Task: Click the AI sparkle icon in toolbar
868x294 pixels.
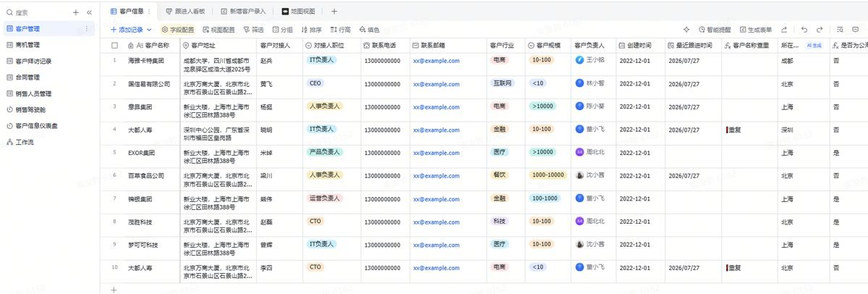Action: [686, 30]
